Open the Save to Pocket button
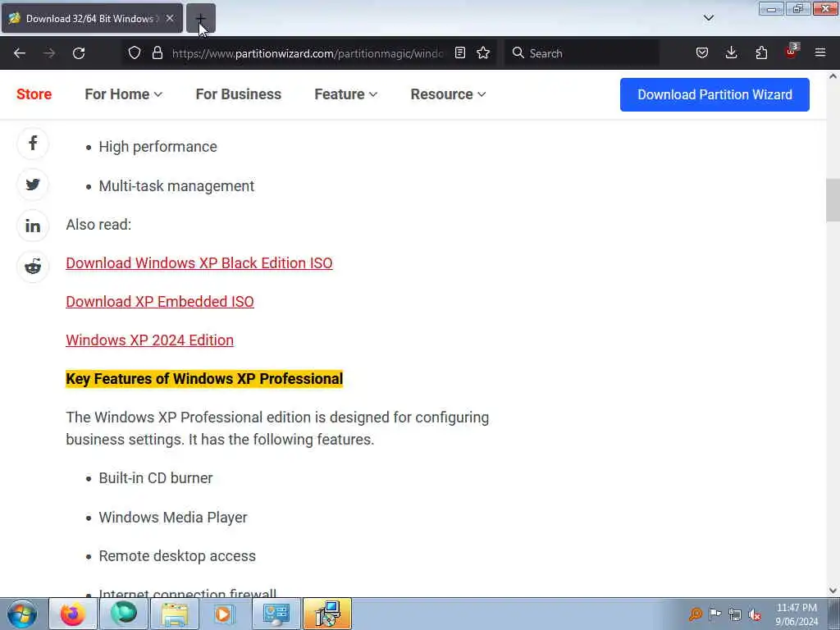This screenshot has height=630, width=840. pos(702,53)
